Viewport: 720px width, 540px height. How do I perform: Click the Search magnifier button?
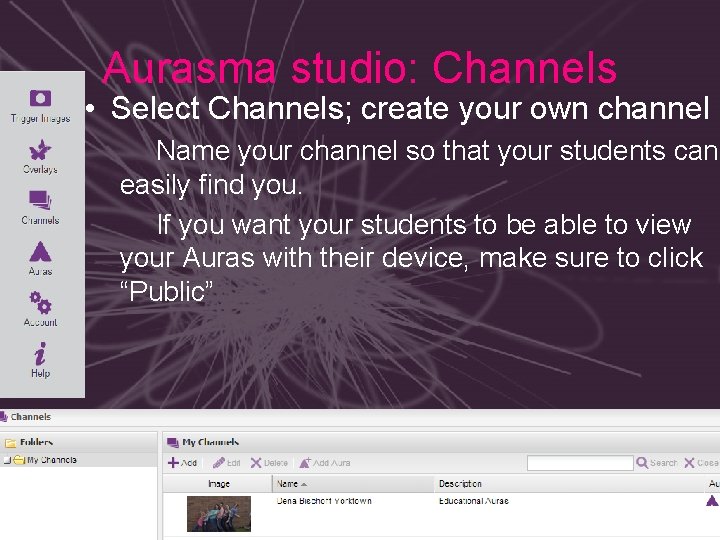[x=657, y=463]
